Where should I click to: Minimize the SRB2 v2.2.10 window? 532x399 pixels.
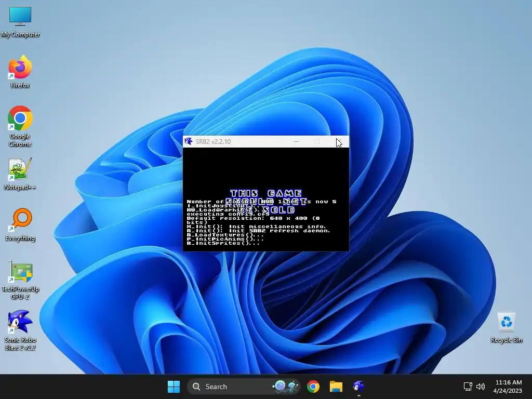[296, 141]
